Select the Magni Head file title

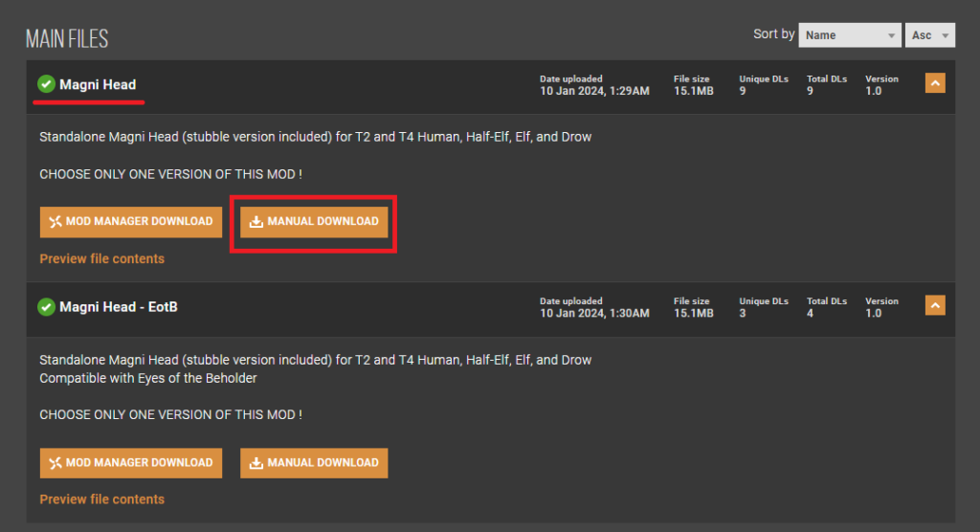pyautogui.click(x=98, y=85)
